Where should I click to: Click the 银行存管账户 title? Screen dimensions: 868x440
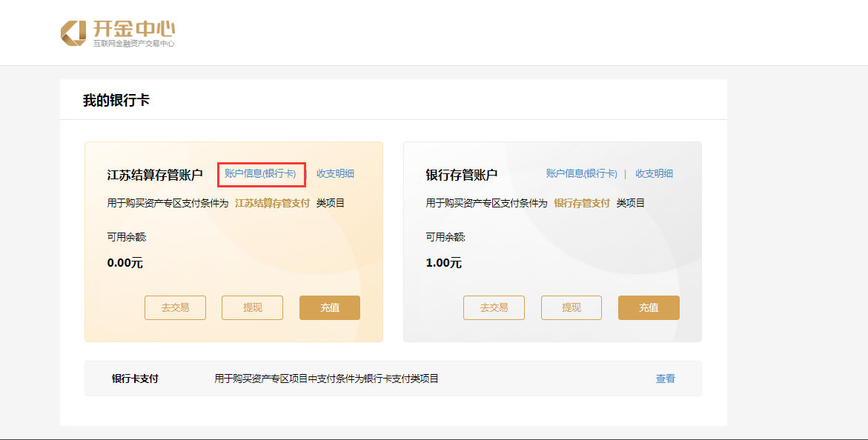tap(462, 175)
